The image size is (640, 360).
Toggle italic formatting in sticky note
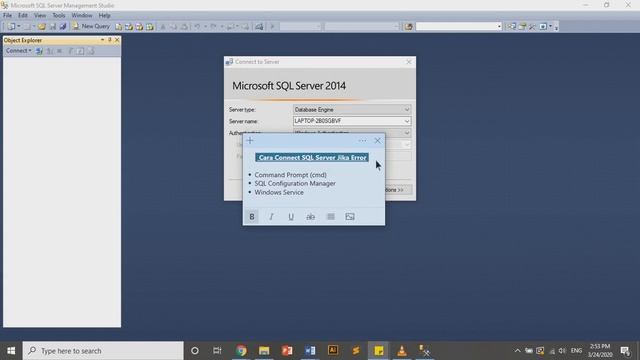pyautogui.click(x=271, y=217)
